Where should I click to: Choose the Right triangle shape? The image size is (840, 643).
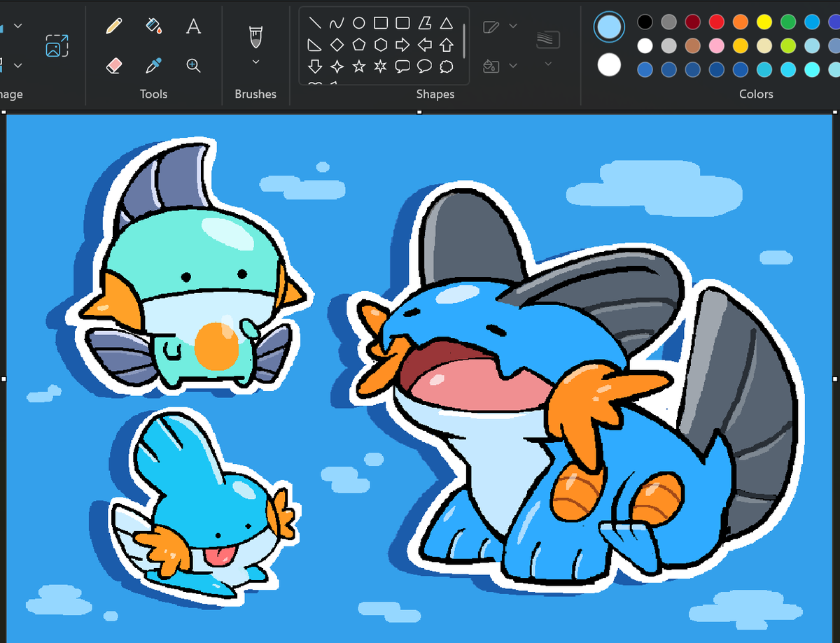tap(315, 45)
